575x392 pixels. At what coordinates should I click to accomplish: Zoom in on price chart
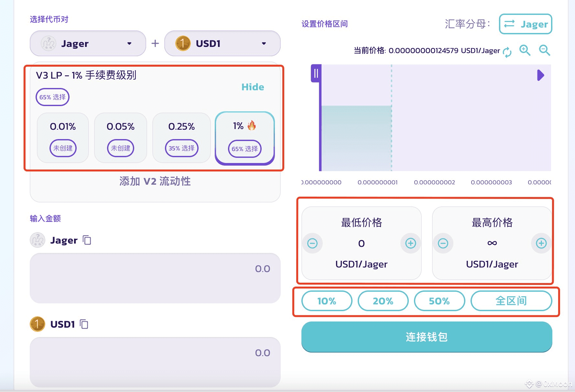tap(525, 50)
